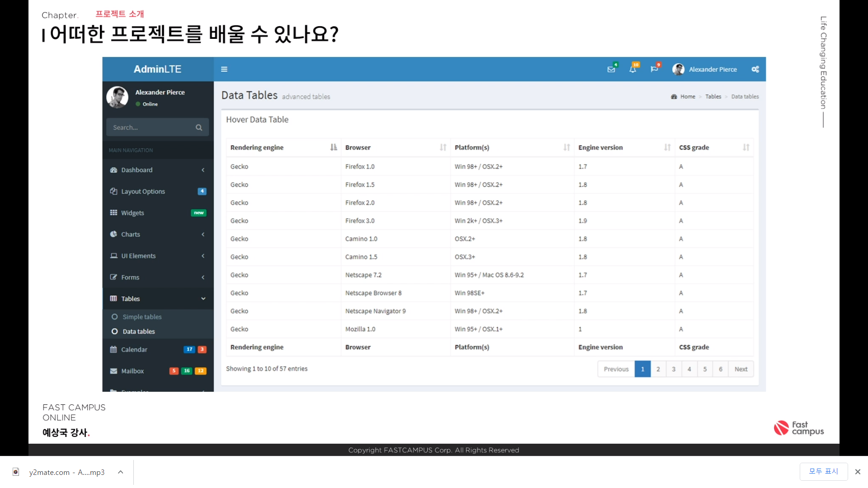
Task: Click the Next pagination button
Action: click(741, 369)
